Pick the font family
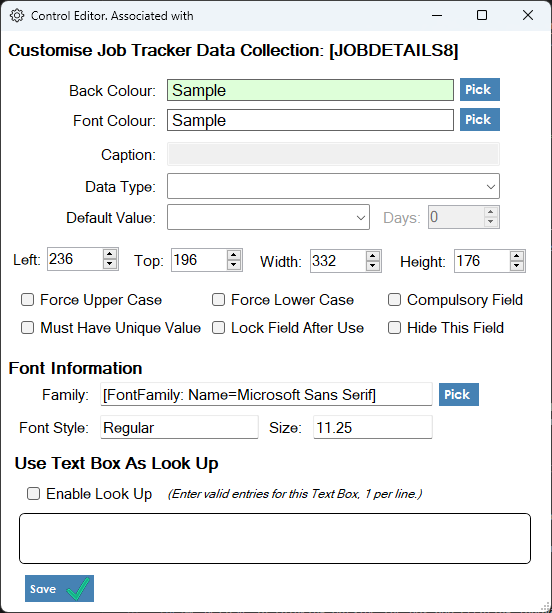 click(x=459, y=394)
